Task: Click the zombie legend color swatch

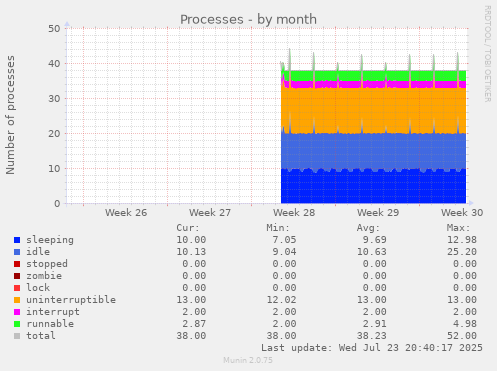Action: point(17,276)
